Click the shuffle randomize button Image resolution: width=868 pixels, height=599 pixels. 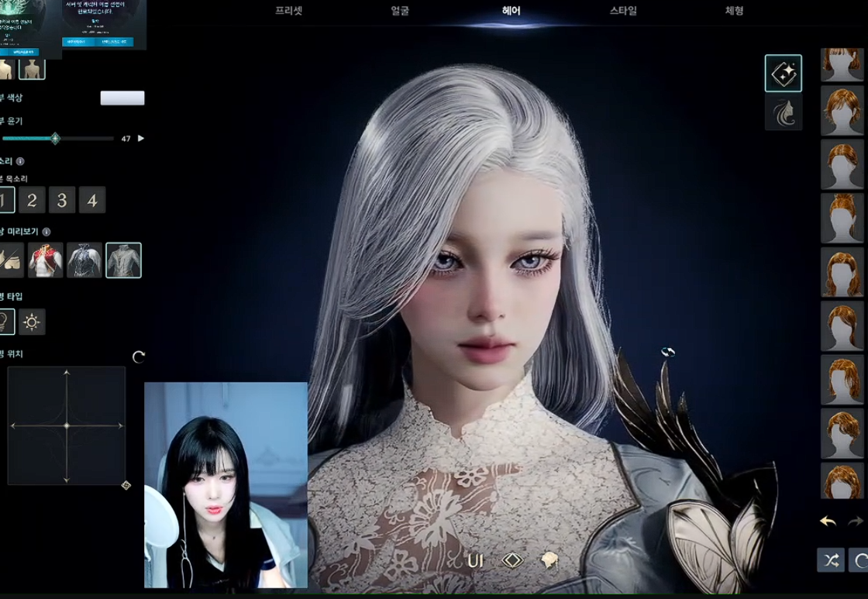(831, 560)
